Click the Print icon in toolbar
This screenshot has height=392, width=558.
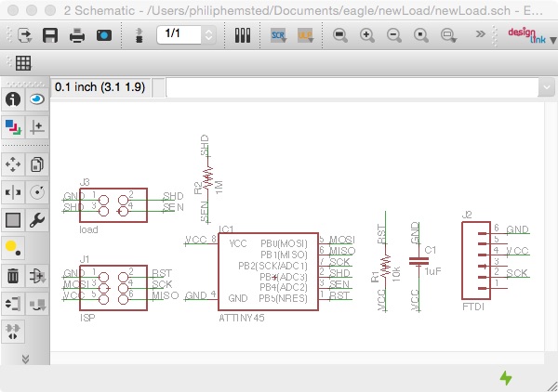[x=77, y=35]
